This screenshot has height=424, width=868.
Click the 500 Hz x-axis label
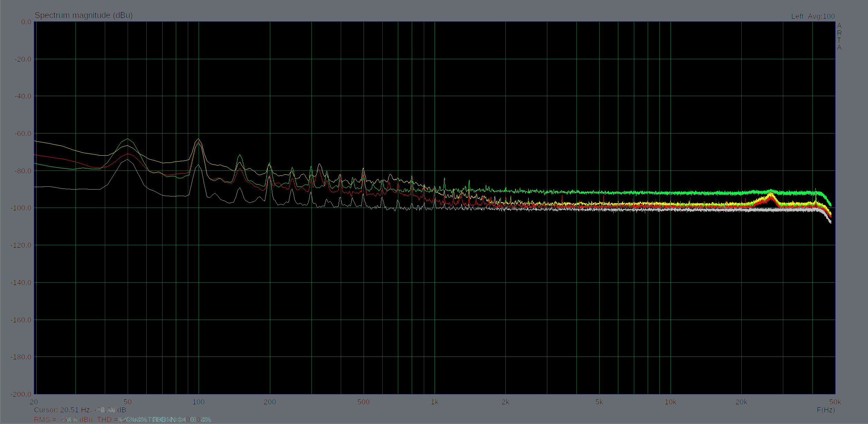coord(364,402)
